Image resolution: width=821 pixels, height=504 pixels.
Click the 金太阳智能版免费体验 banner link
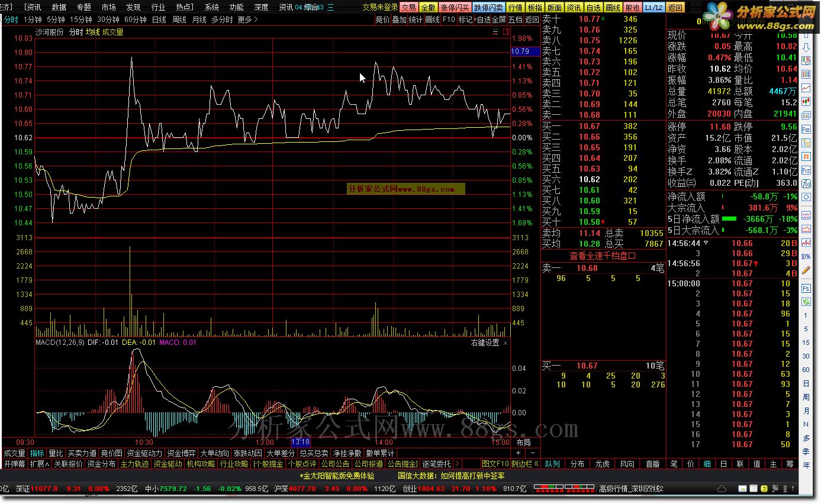coord(337,476)
